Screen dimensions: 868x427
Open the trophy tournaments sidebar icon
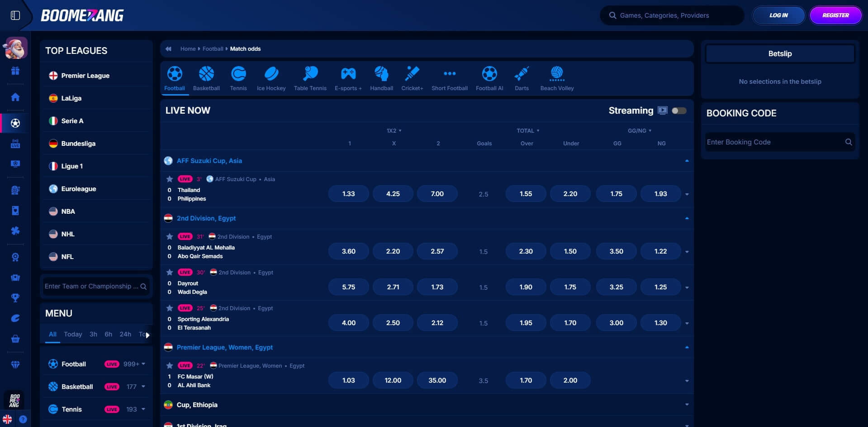[x=15, y=298]
